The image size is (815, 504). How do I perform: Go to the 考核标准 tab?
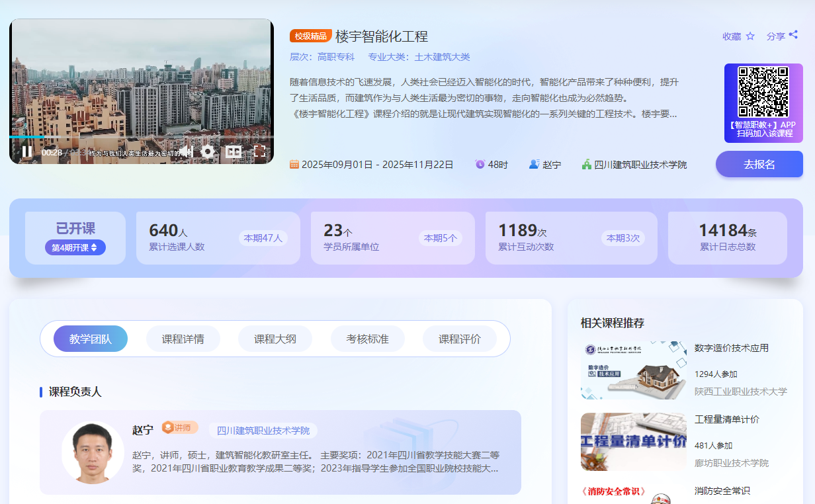coord(368,339)
